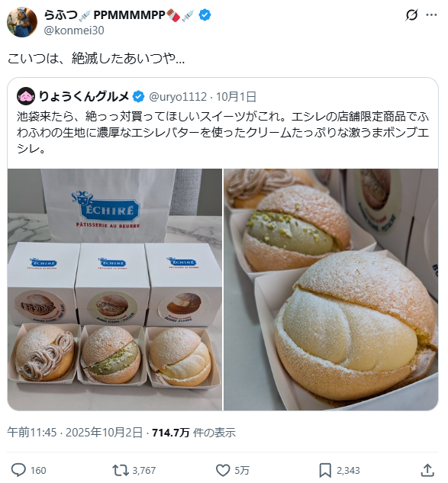Click the blue verified badge beside らふつ

tap(205, 14)
